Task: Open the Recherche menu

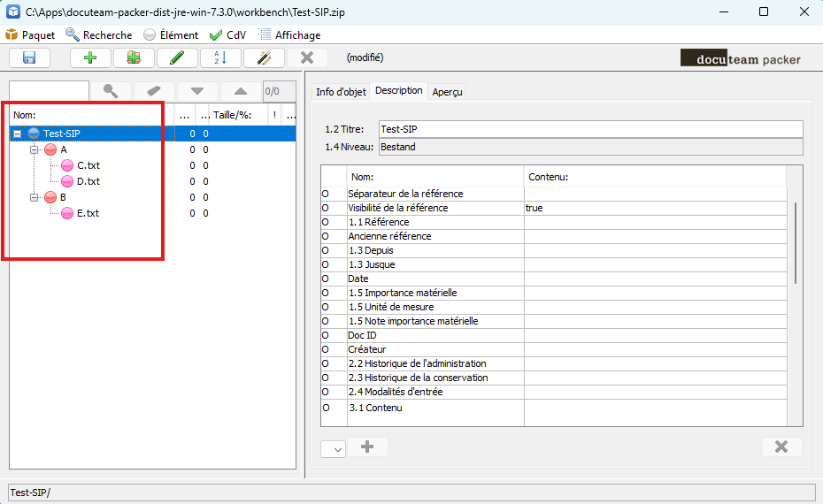Action: (99, 35)
